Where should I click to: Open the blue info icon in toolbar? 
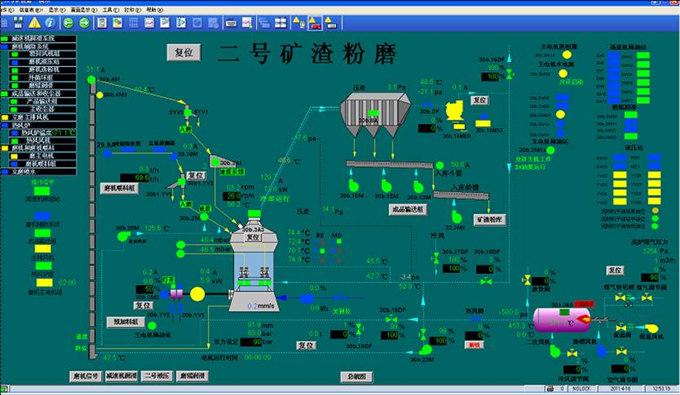50,23
